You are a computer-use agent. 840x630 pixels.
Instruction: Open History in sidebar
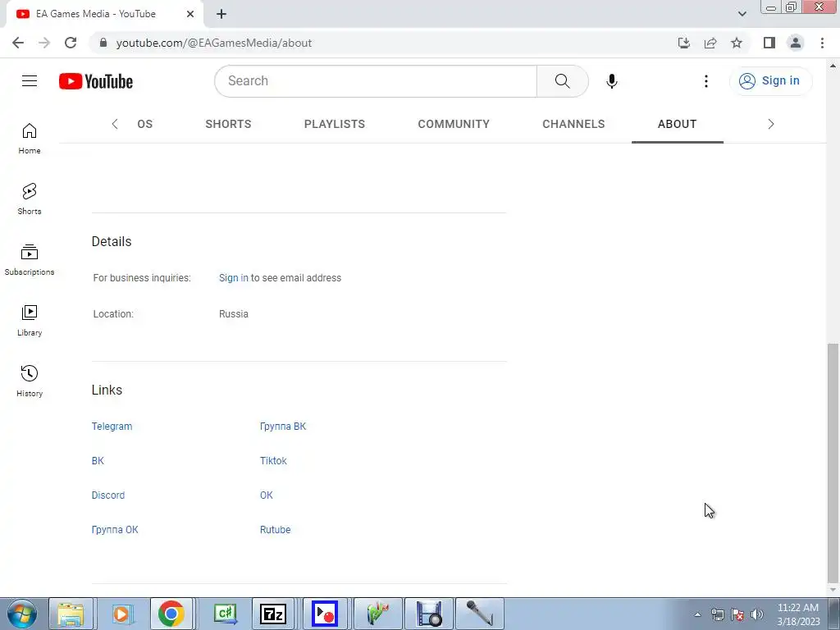click(30, 381)
